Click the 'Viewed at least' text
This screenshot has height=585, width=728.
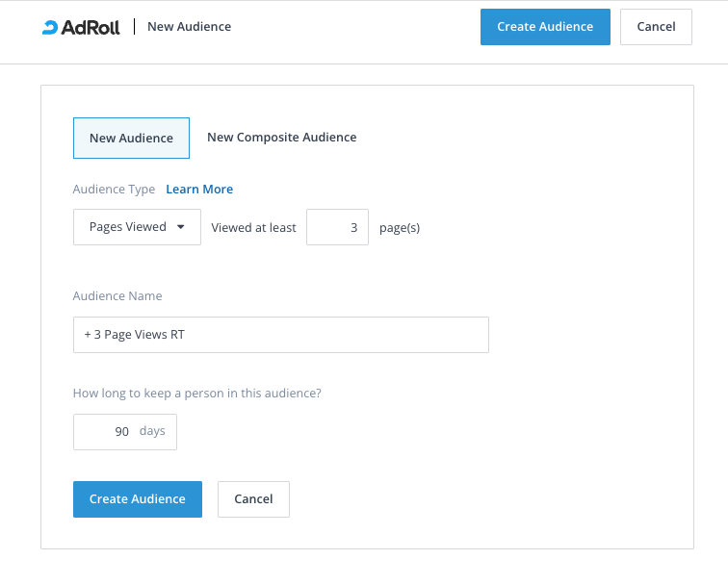click(x=253, y=228)
